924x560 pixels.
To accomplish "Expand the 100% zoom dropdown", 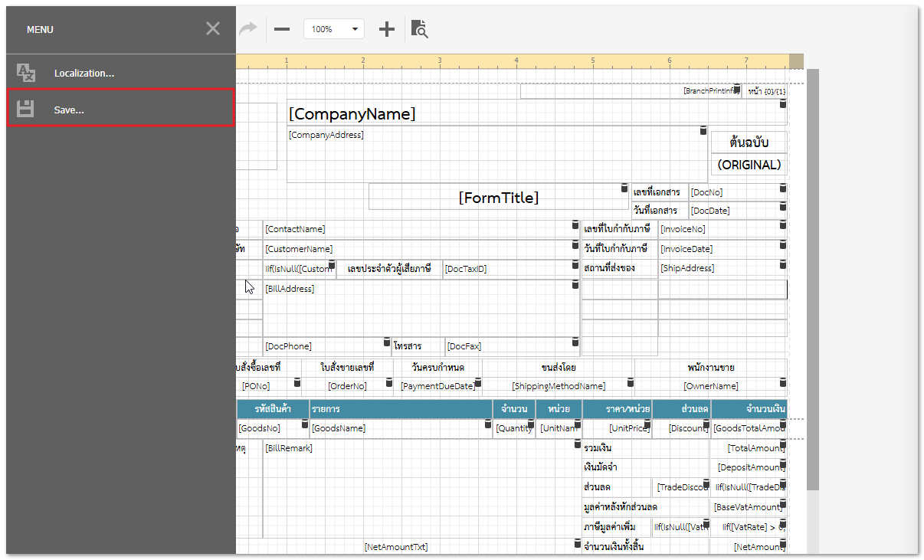I will [355, 29].
